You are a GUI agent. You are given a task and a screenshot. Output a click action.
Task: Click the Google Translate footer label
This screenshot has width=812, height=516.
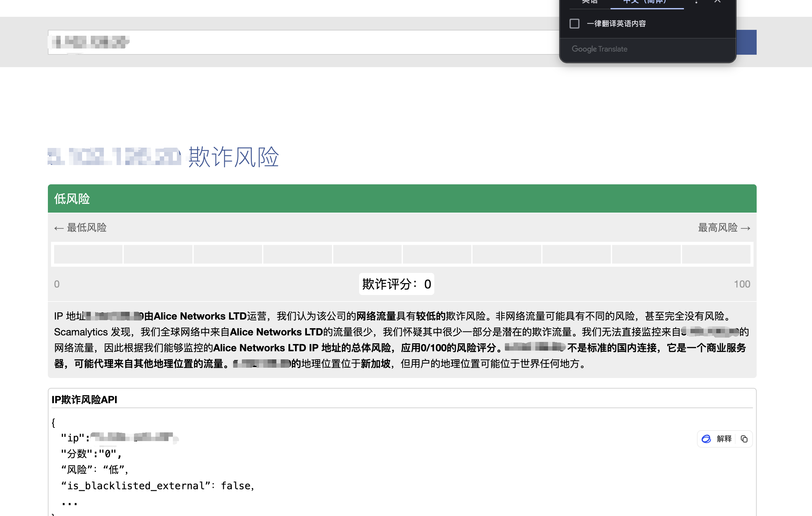click(x=600, y=49)
